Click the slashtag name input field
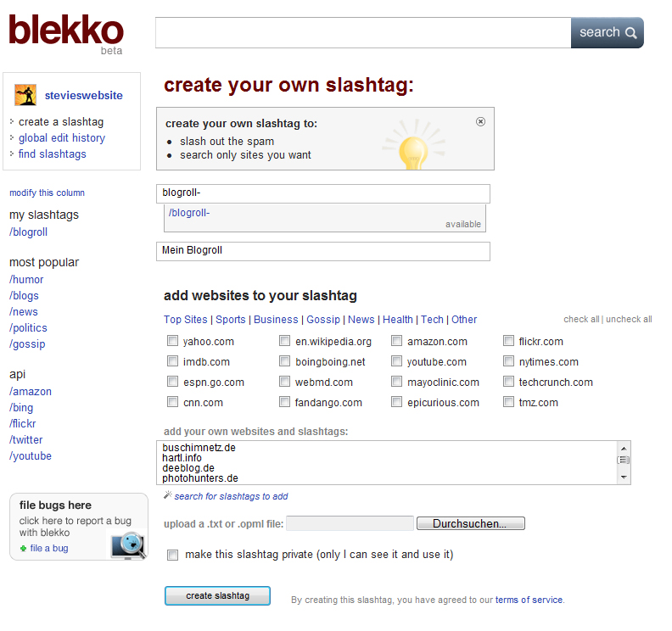 pyautogui.click(x=323, y=193)
